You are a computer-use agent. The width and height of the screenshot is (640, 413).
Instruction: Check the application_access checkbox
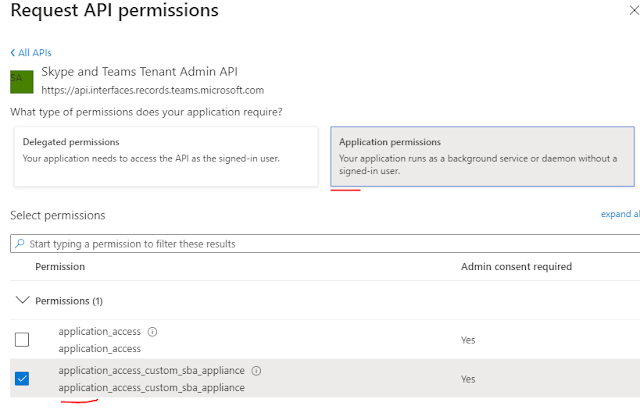pyautogui.click(x=22, y=340)
